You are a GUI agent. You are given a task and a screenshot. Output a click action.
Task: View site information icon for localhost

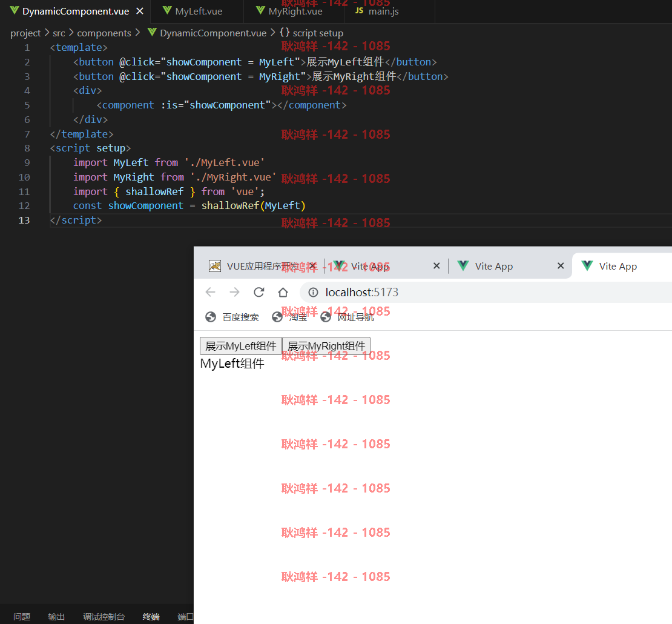coord(313,293)
